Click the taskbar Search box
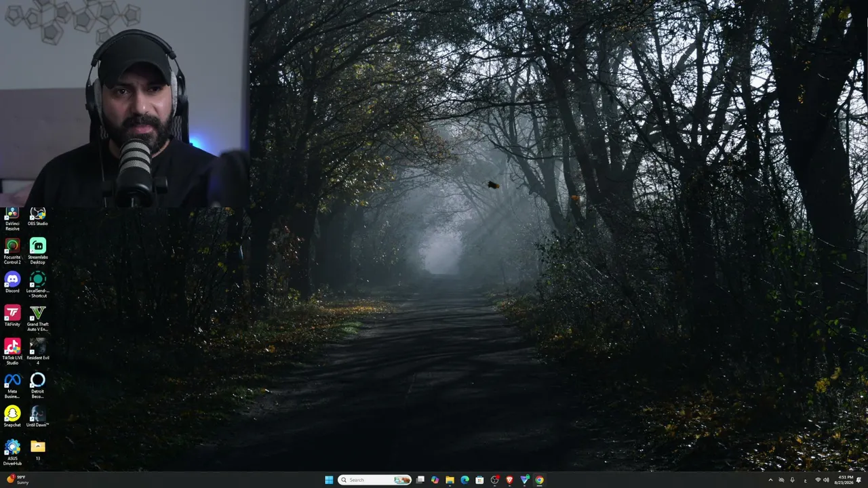 (374, 480)
